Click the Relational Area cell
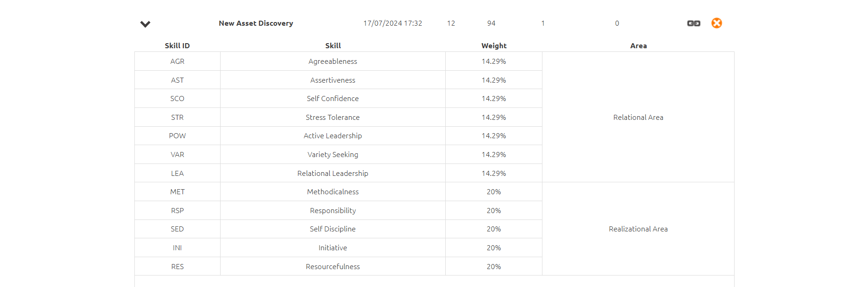 [638, 117]
